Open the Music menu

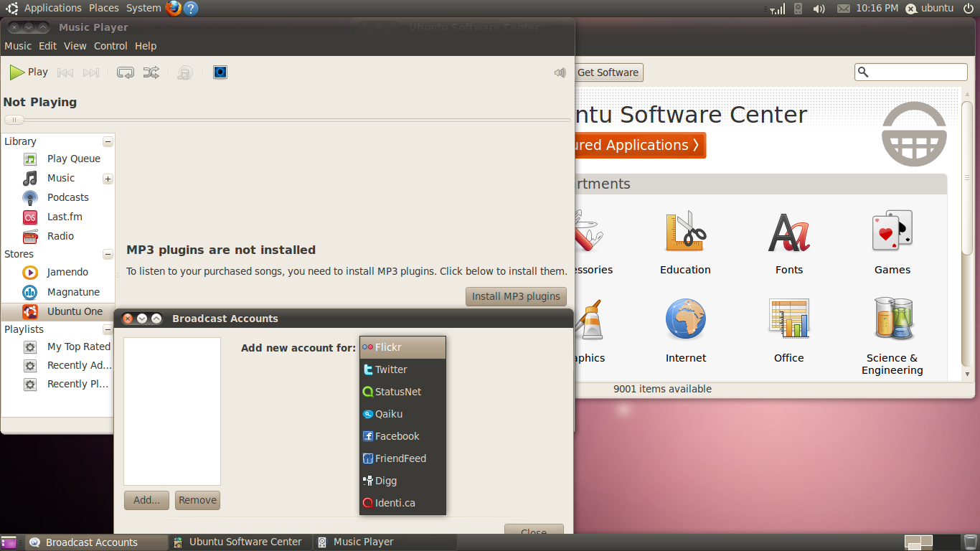[x=18, y=46]
